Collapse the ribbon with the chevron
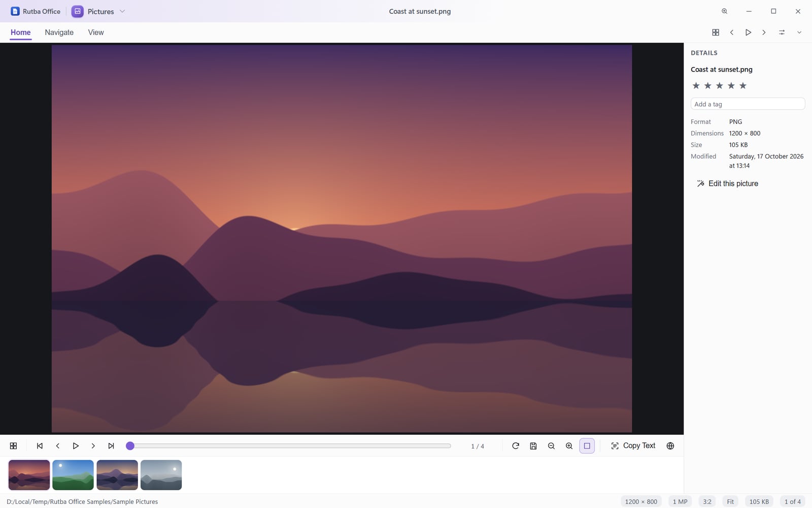Image resolution: width=812 pixels, height=508 pixels. [x=799, y=33]
